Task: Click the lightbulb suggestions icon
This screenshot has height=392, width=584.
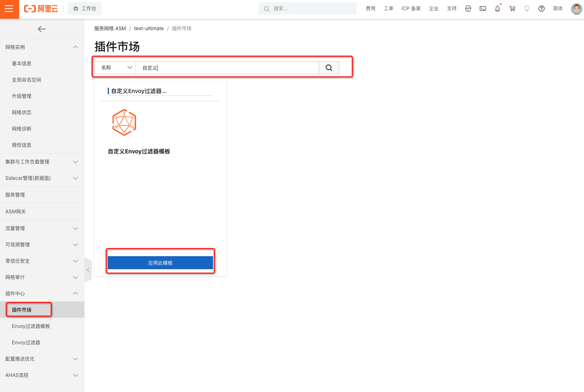Action: [x=527, y=9]
